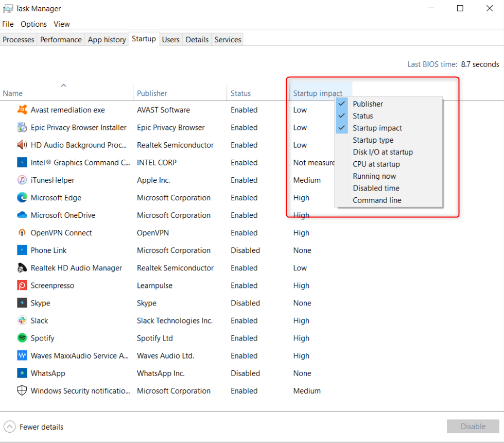Select the Startup tab
This screenshot has width=504, height=443.
click(x=144, y=39)
